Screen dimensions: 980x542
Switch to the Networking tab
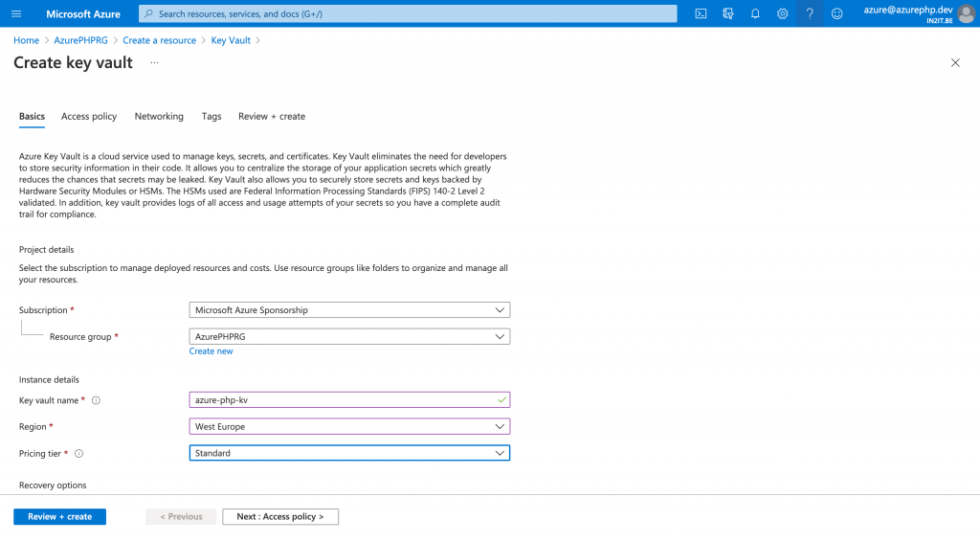[159, 116]
